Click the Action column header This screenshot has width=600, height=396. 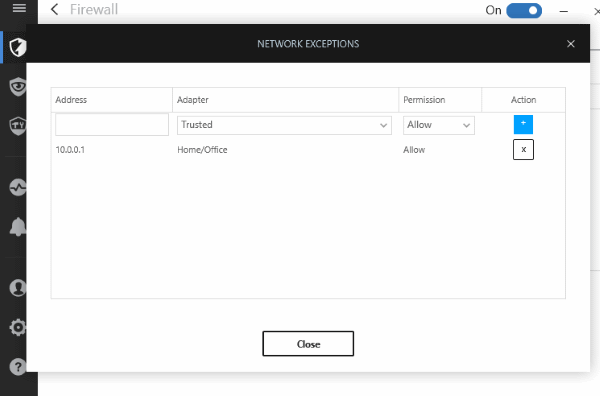(x=523, y=100)
